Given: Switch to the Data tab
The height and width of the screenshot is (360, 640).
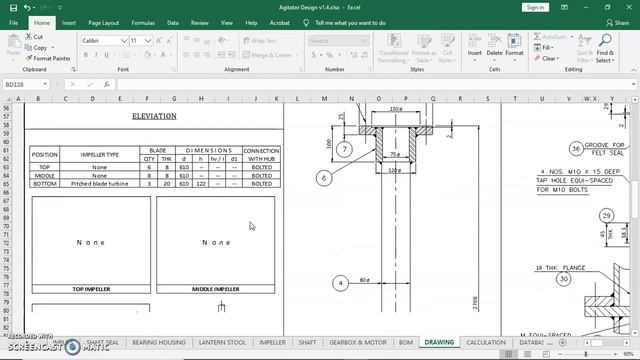Looking at the screenshot, I should [173, 23].
